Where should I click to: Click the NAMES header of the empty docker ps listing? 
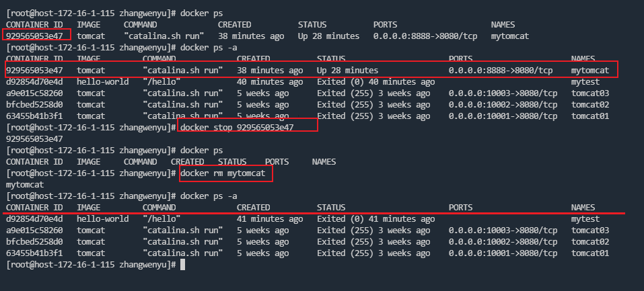click(x=324, y=162)
